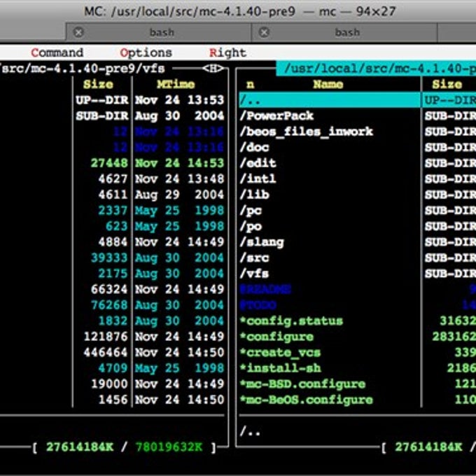Switch to the second bash tab
Viewport: 476px width, 476px height.
click(x=347, y=32)
